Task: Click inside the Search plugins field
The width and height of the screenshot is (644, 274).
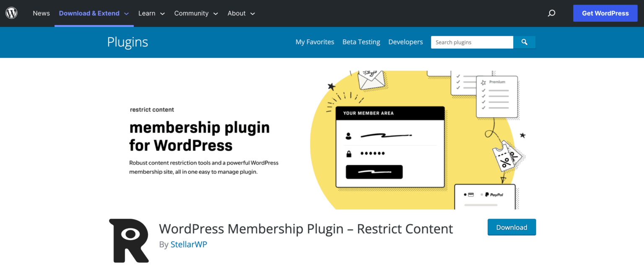Action: [472, 42]
